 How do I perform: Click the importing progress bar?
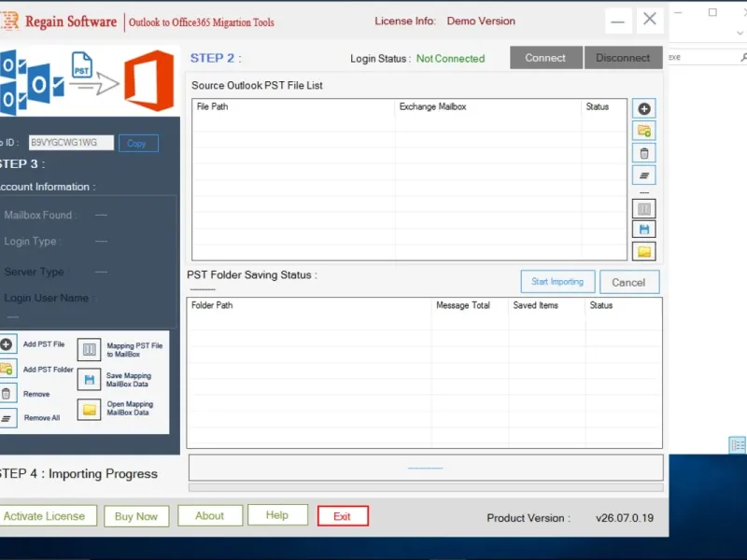pos(426,487)
